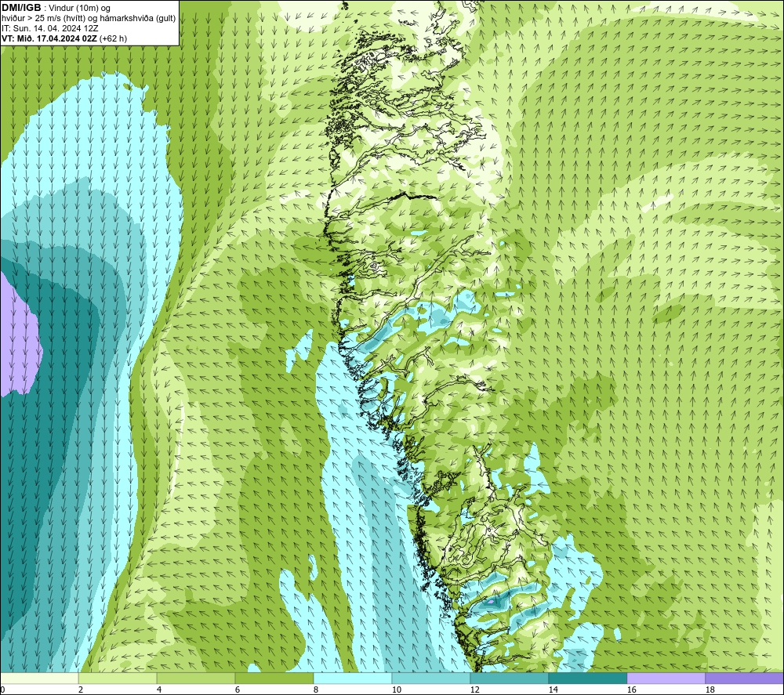Click the scale label "16"
This screenshot has height=695, width=784.
pyautogui.click(x=631, y=690)
